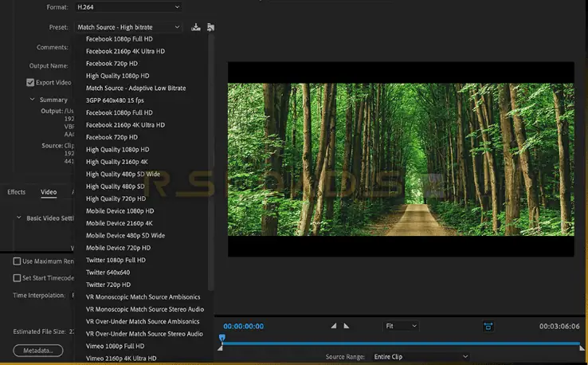Toggle the aspect ratio correction icon
This screenshot has height=365, width=588.
coord(488,326)
